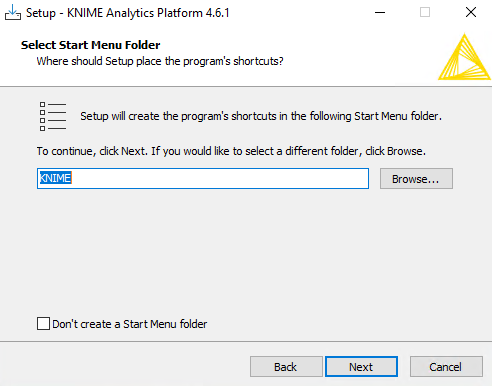The image size is (492, 386).
Task: Click the highlighted KNIME text in folder field
Action: pos(55,178)
